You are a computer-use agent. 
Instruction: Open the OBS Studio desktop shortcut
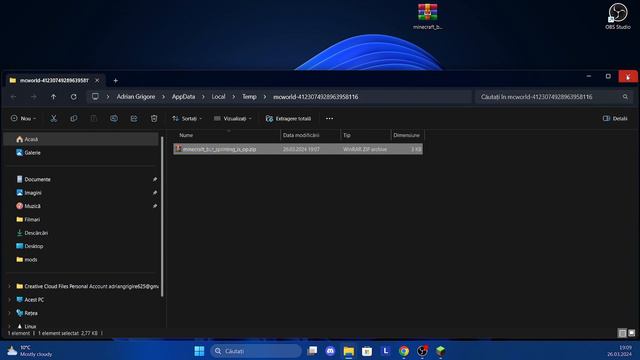618,16
